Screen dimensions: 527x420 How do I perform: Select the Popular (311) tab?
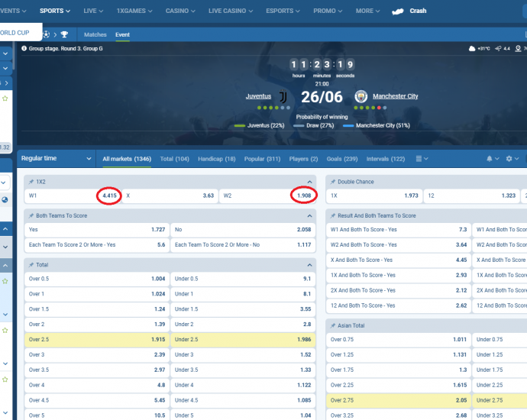(x=262, y=159)
